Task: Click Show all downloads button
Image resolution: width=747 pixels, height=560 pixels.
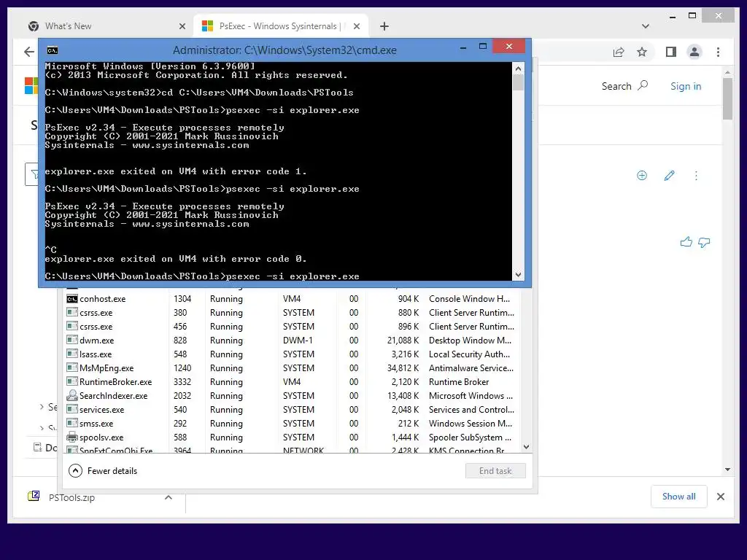Action: tap(678, 497)
